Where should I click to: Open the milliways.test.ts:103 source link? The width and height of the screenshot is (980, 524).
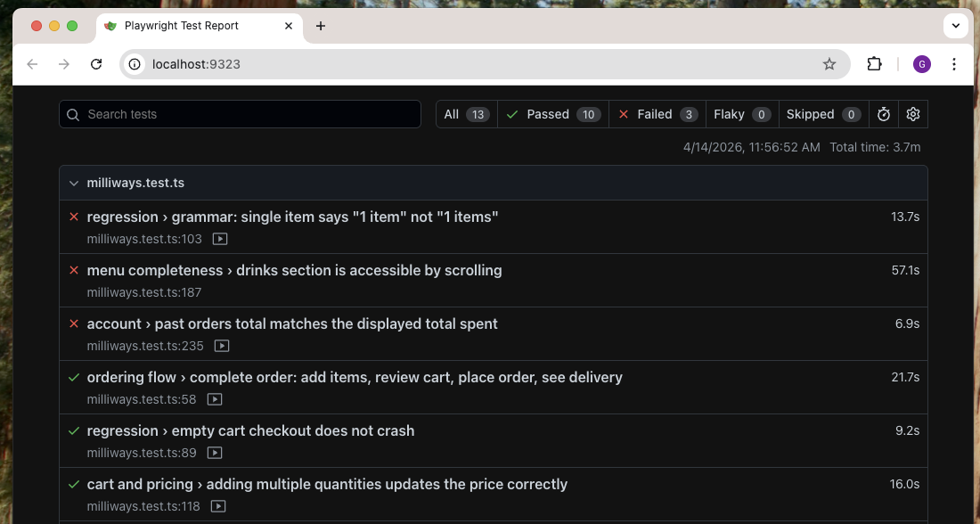tap(144, 239)
